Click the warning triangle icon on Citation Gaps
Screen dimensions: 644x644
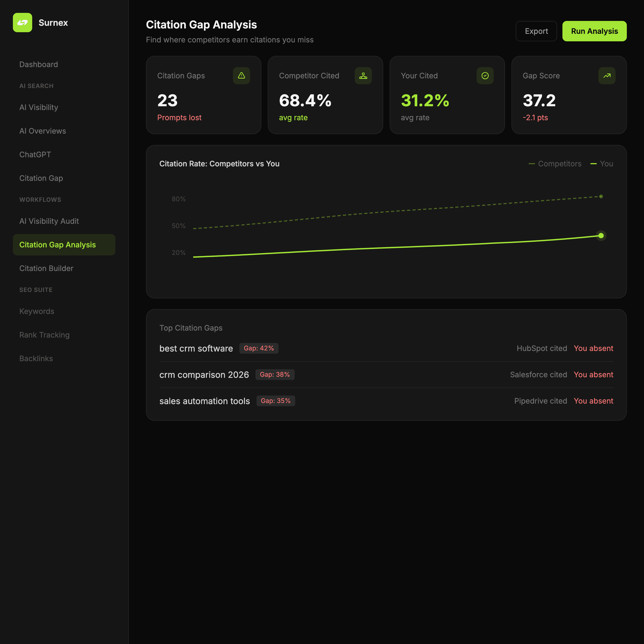(x=241, y=76)
